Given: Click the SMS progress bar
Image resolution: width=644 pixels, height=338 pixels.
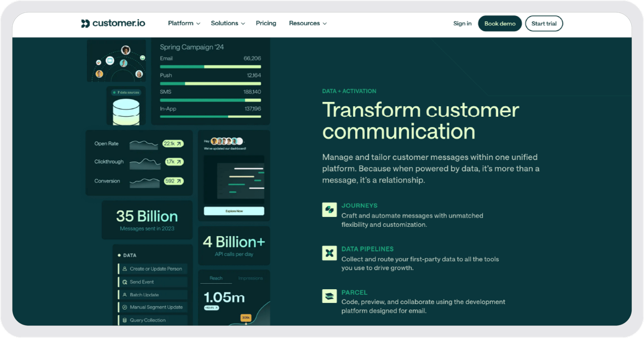Looking at the screenshot, I should [211, 100].
